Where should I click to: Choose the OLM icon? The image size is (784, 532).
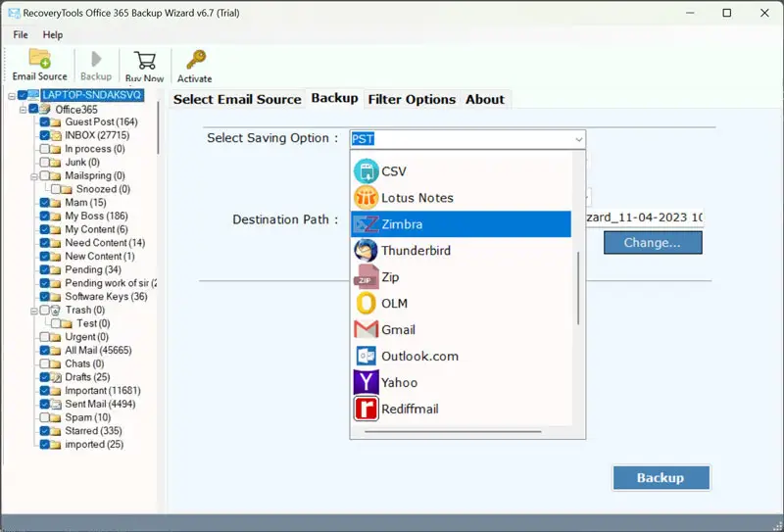366,304
